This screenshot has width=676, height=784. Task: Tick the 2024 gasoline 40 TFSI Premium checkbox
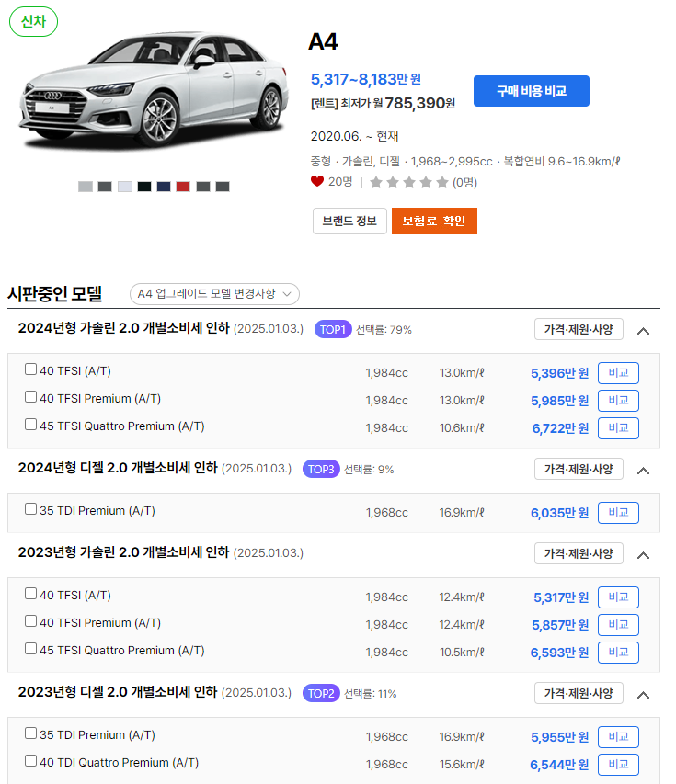[x=30, y=396]
